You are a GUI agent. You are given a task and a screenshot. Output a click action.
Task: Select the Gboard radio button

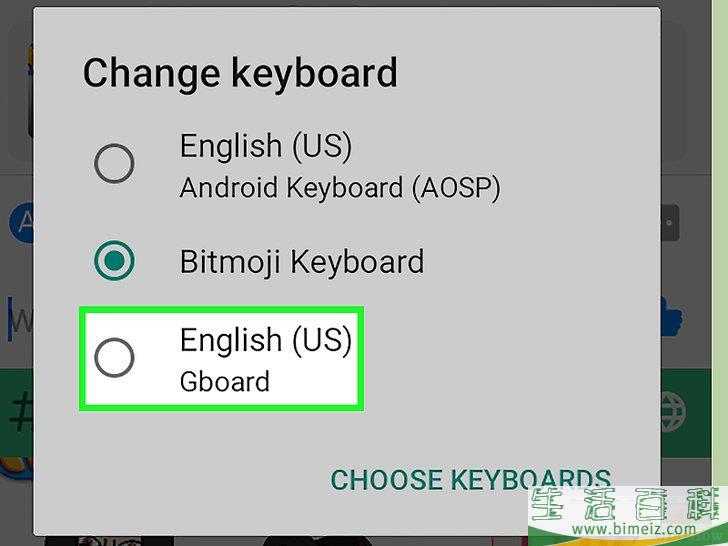point(114,358)
